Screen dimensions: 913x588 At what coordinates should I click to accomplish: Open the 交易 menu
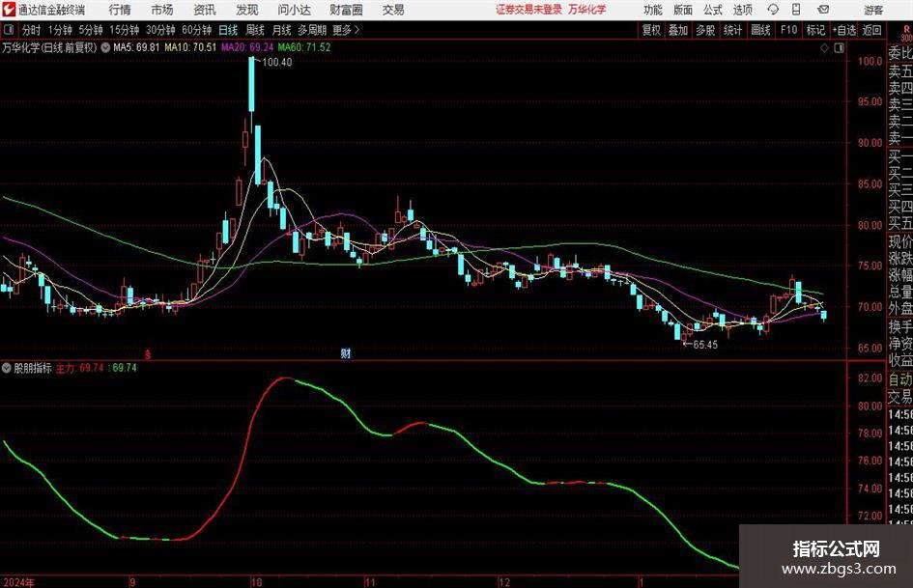click(x=393, y=10)
